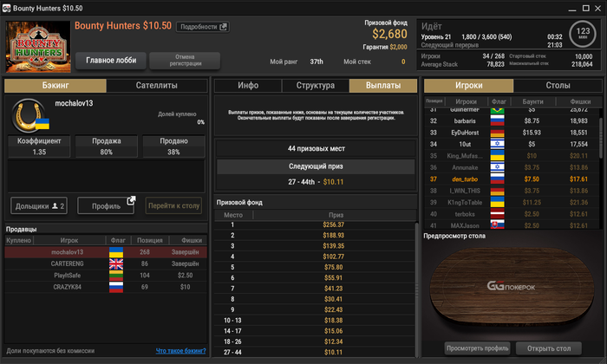Click Lithuanian flag of PlayItSafe

tap(116, 276)
